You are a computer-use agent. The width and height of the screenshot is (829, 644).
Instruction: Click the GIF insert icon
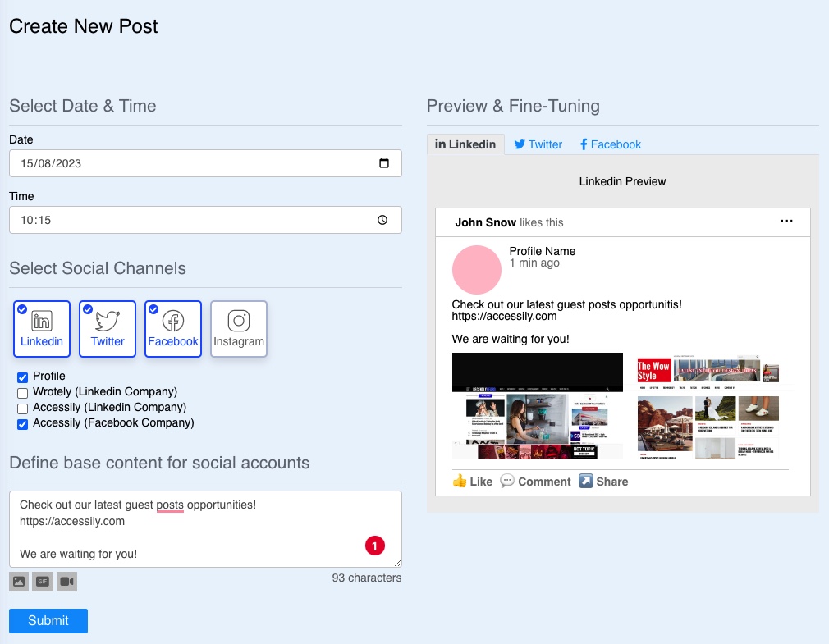coord(42,581)
